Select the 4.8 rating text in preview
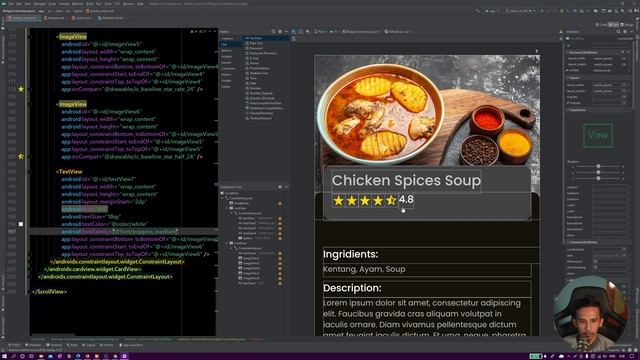The image size is (640, 360). 406,199
